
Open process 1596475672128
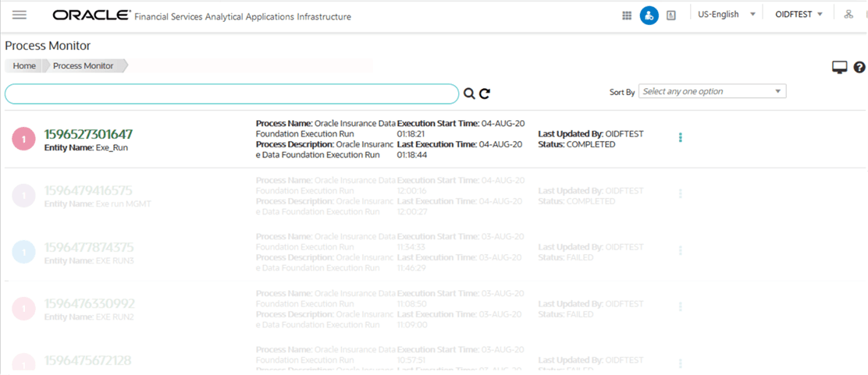tap(87, 361)
